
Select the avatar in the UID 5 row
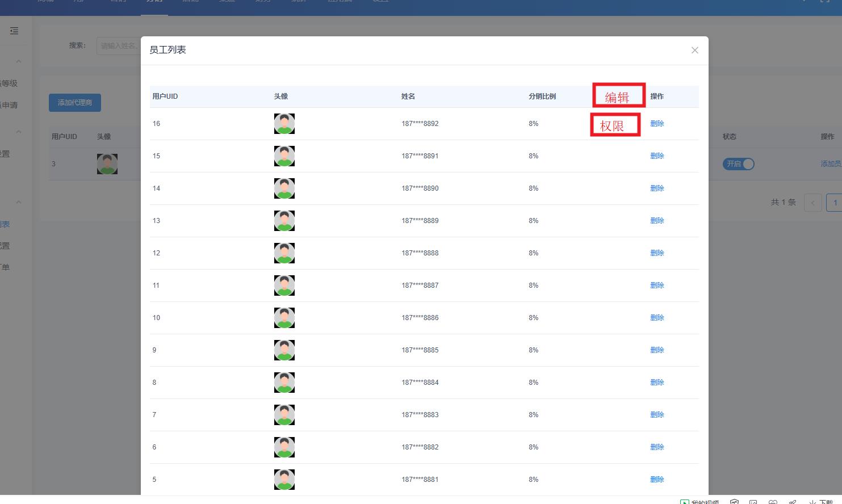[x=284, y=480]
